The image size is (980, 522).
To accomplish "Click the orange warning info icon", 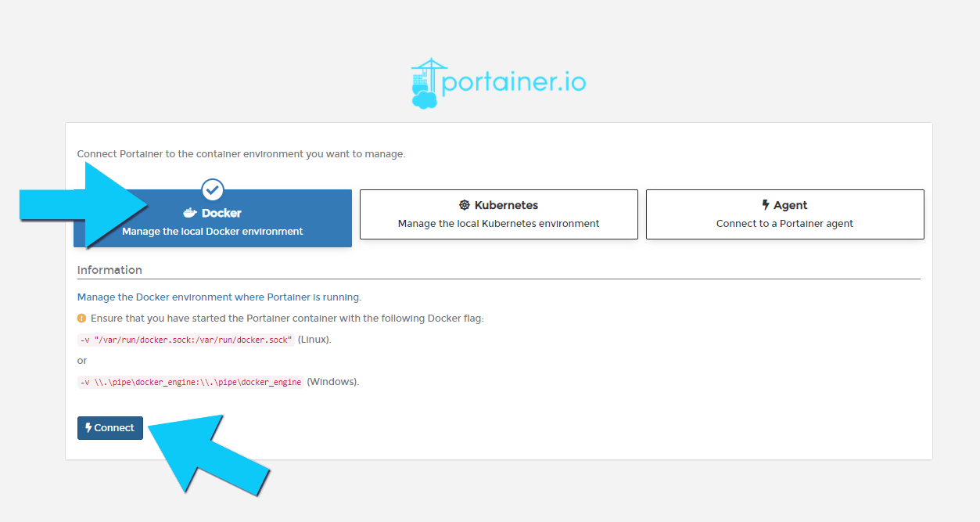I will click(x=81, y=319).
